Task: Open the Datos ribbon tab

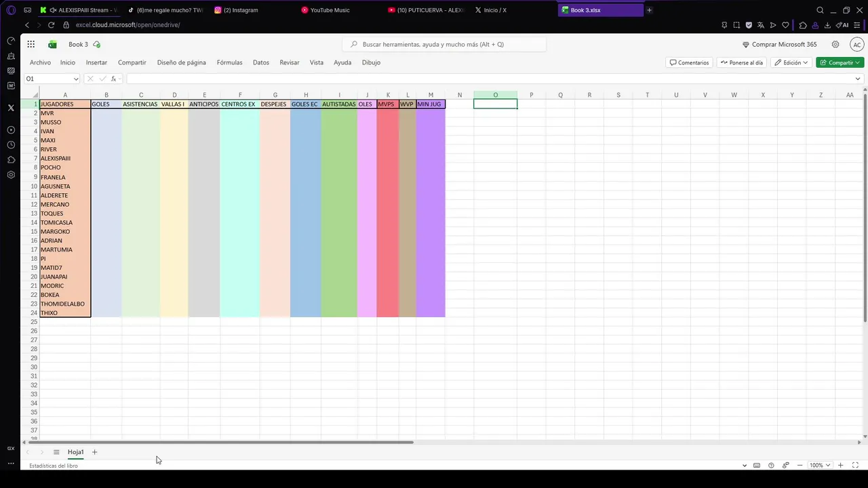Action: (261, 62)
